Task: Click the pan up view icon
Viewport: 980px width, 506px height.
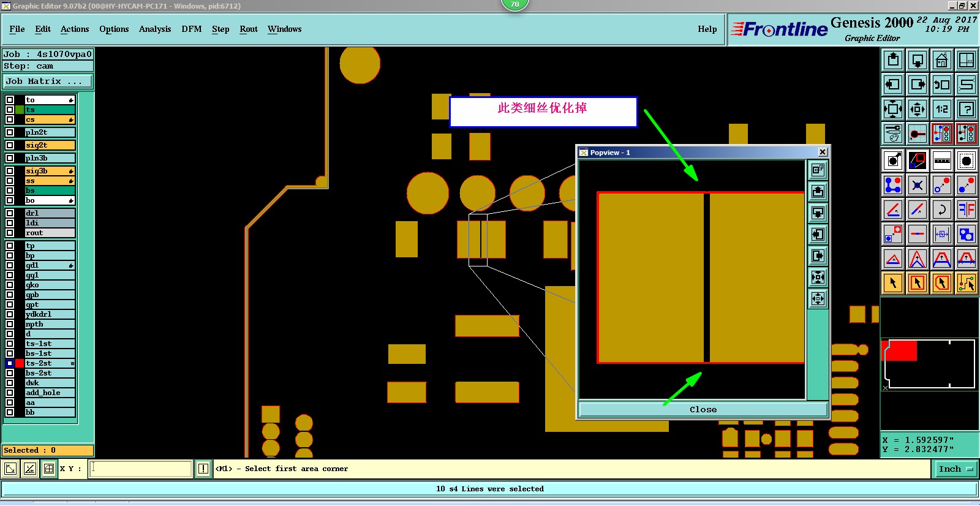Action: click(893, 60)
